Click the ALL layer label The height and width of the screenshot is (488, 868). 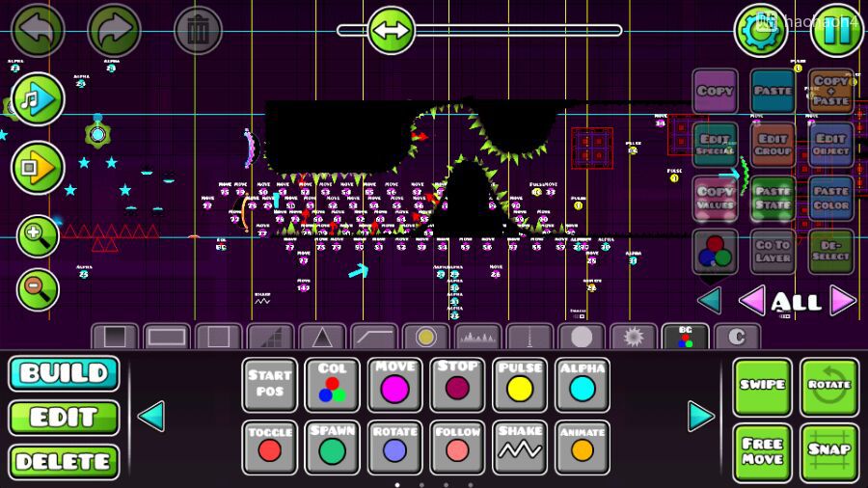point(797,302)
